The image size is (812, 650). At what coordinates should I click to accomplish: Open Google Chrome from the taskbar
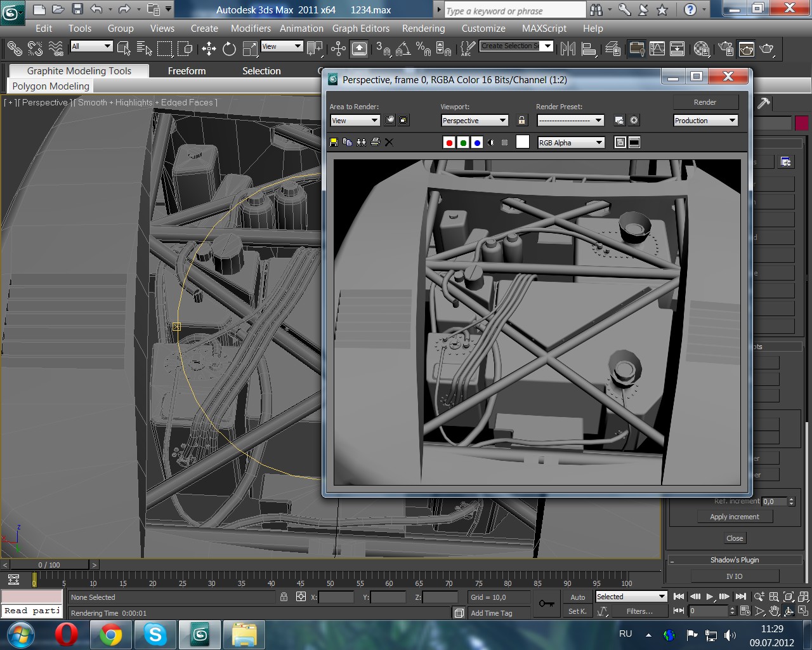110,635
